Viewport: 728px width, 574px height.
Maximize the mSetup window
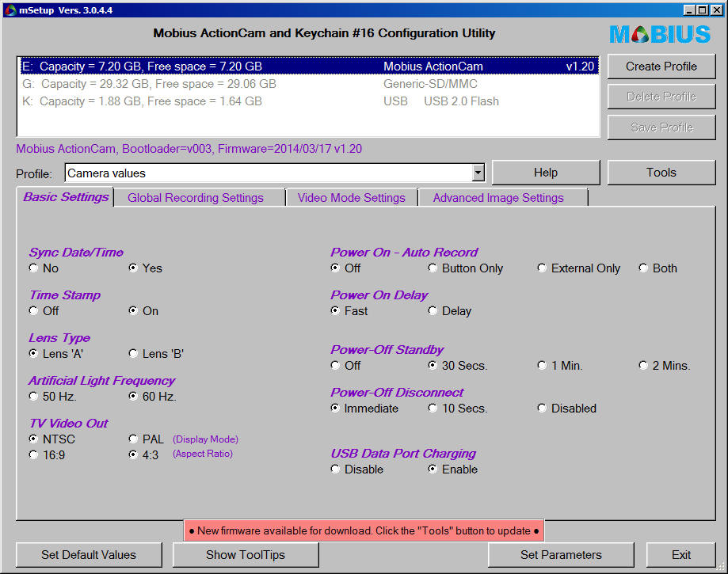(703, 10)
